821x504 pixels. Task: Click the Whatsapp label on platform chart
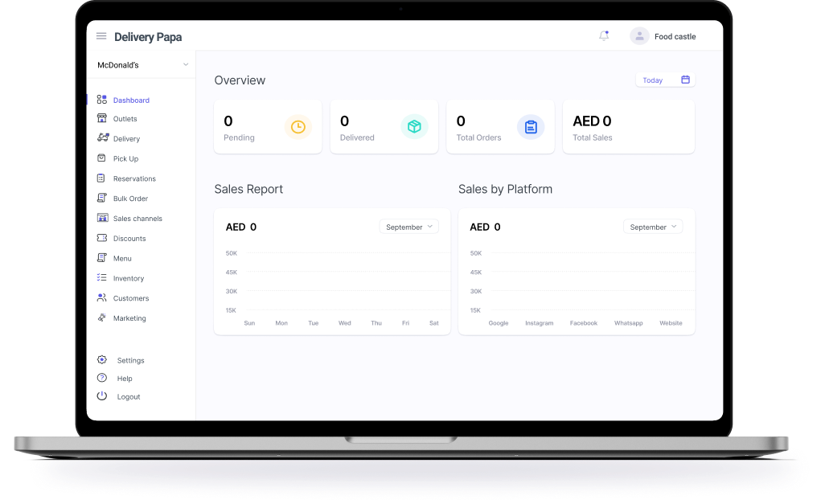(x=628, y=323)
